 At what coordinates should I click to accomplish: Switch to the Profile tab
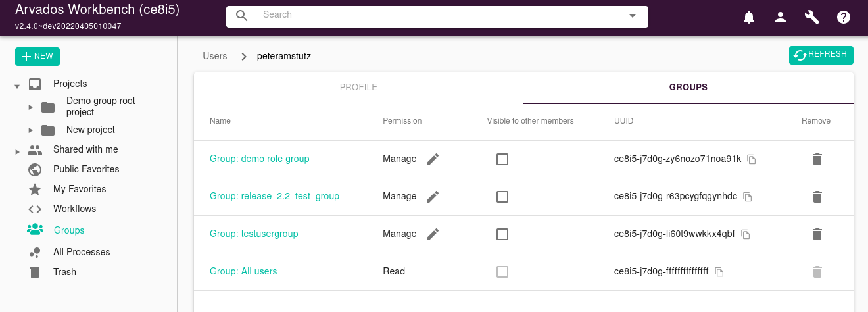(358, 87)
